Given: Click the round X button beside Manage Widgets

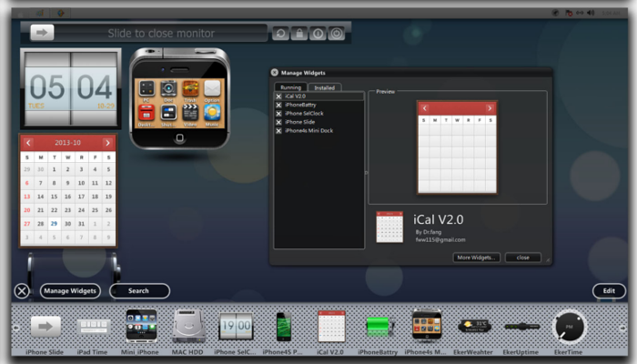Looking at the screenshot, I should click(x=22, y=291).
